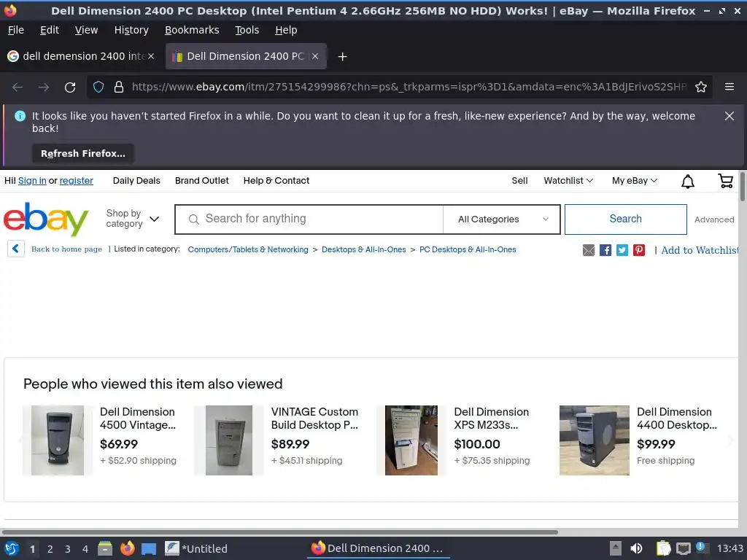Open the Dell Dimension 4400 Desktop thumbnail
The image size is (747, 560).
click(x=594, y=440)
